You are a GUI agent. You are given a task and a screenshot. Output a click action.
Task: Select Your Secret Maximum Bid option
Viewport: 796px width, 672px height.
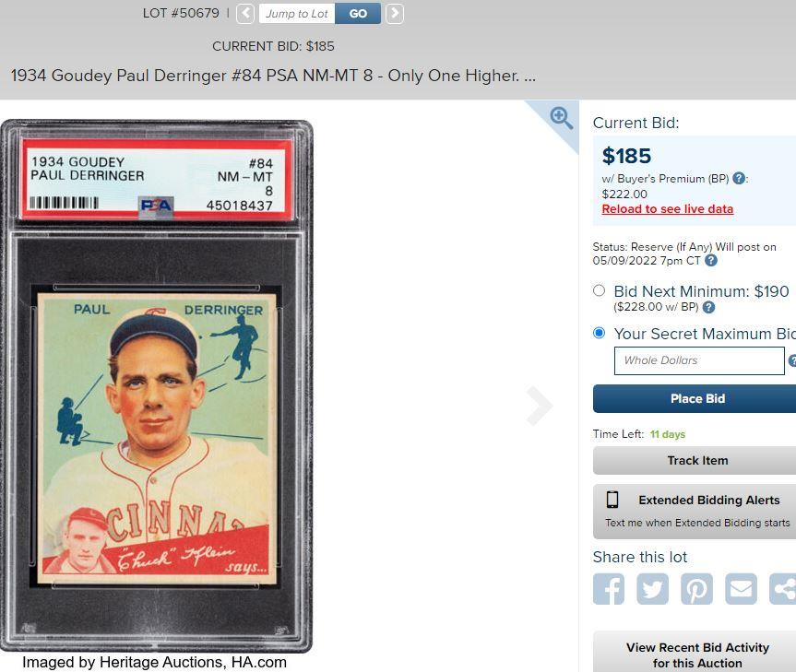[x=599, y=333]
